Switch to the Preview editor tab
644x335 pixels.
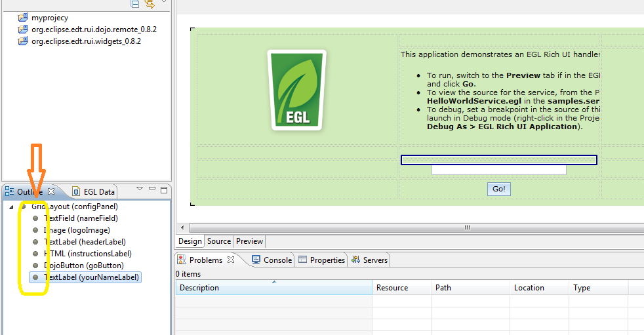coord(249,241)
